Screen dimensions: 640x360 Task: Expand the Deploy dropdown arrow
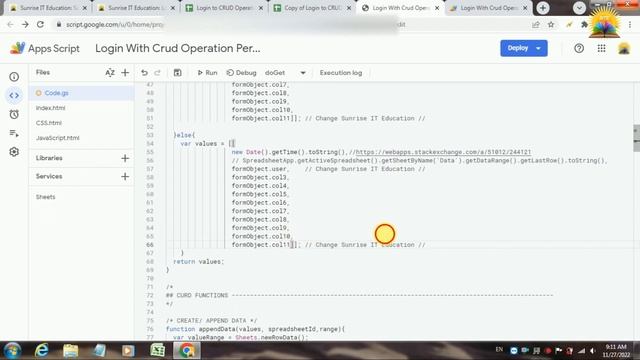pyautogui.click(x=539, y=48)
